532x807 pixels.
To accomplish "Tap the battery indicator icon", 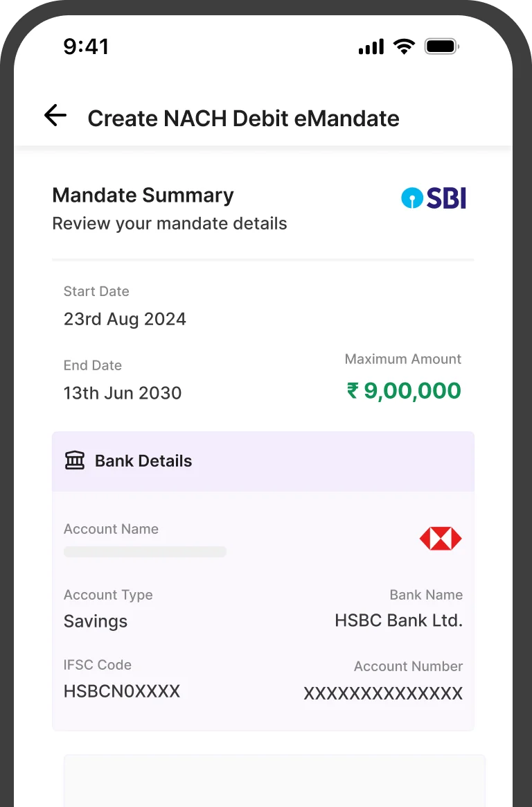I will 441,46.
